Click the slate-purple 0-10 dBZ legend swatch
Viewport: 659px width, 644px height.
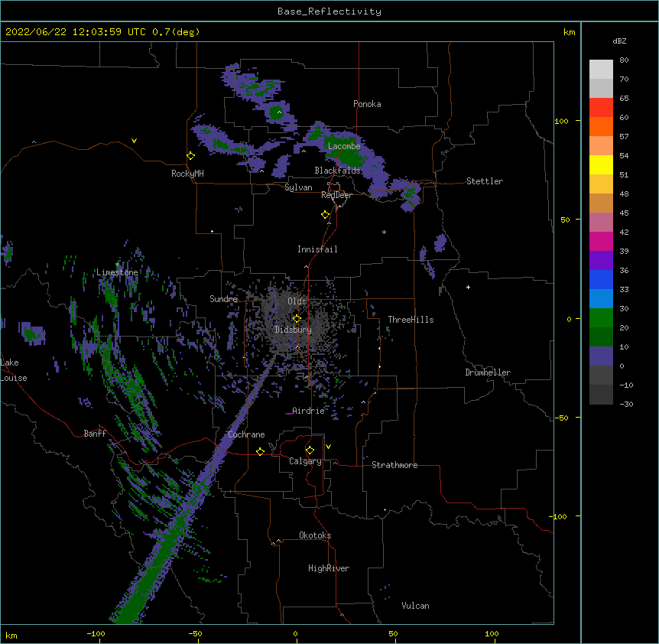[601, 356]
